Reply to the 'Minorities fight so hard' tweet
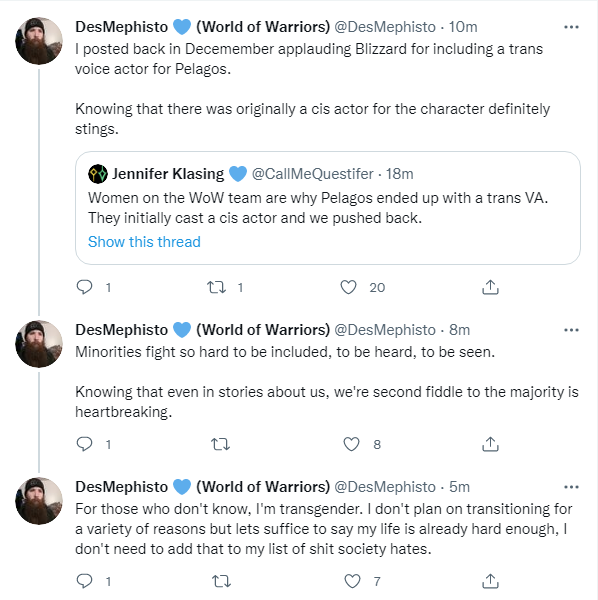This screenshot has width=598, height=600. [x=85, y=444]
